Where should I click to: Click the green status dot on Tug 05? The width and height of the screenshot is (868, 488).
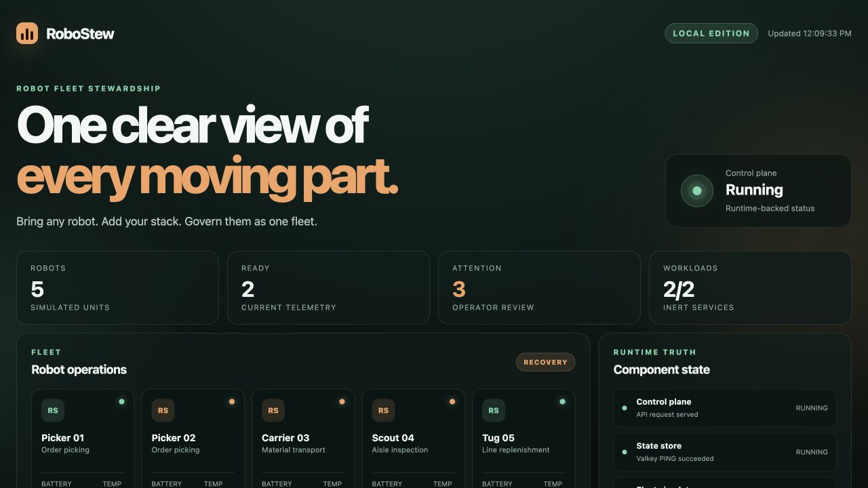[562, 401]
